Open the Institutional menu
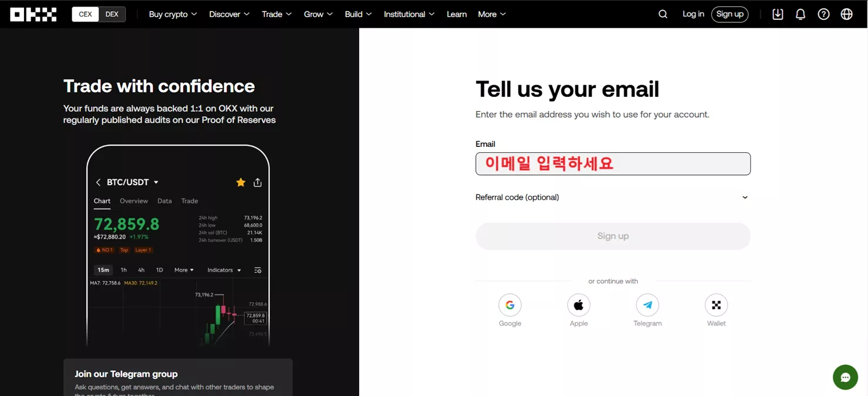 pyautogui.click(x=408, y=14)
